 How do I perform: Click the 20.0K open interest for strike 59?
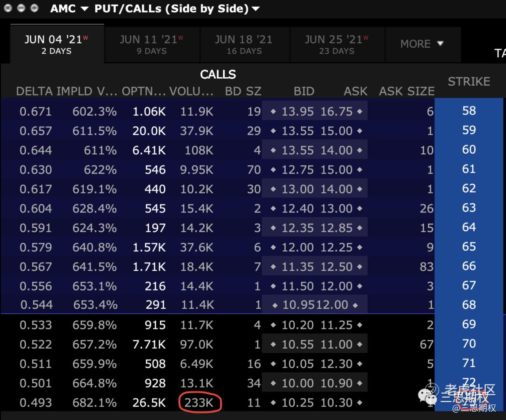coord(149,131)
